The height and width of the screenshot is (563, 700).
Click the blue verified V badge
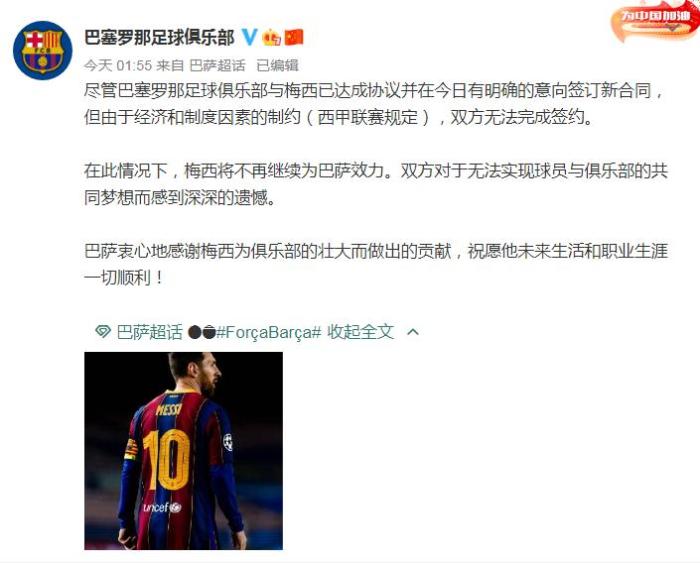click(249, 37)
